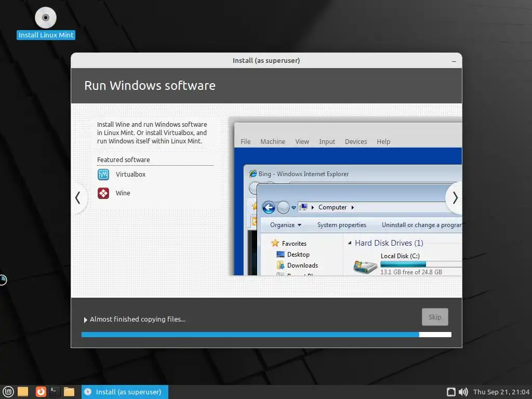
Task: Open the Install Linux Mint desktop icon
Action: [x=46, y=23]
